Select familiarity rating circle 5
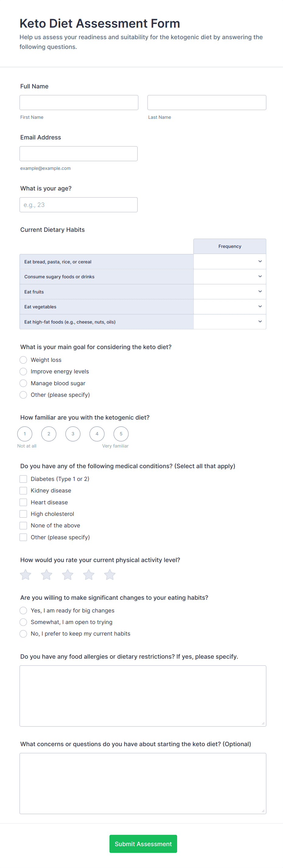 coord(121,434)
